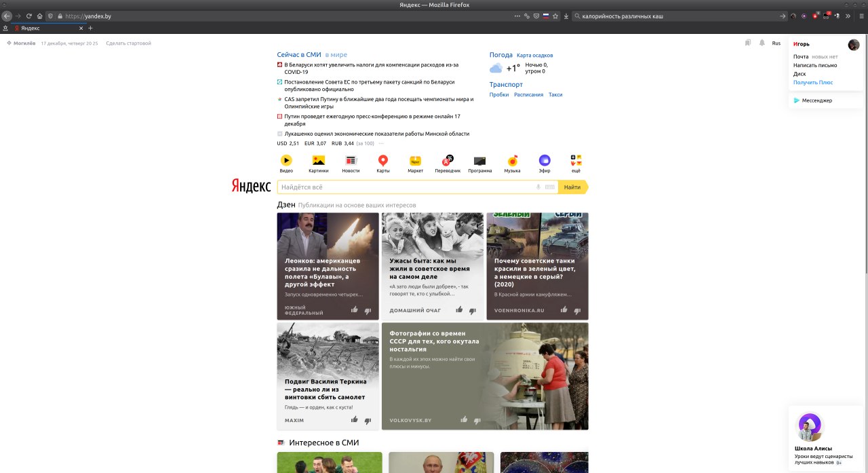Dislike the советские танки article
The width and height of the screenshot is (868, 473).
577,311
